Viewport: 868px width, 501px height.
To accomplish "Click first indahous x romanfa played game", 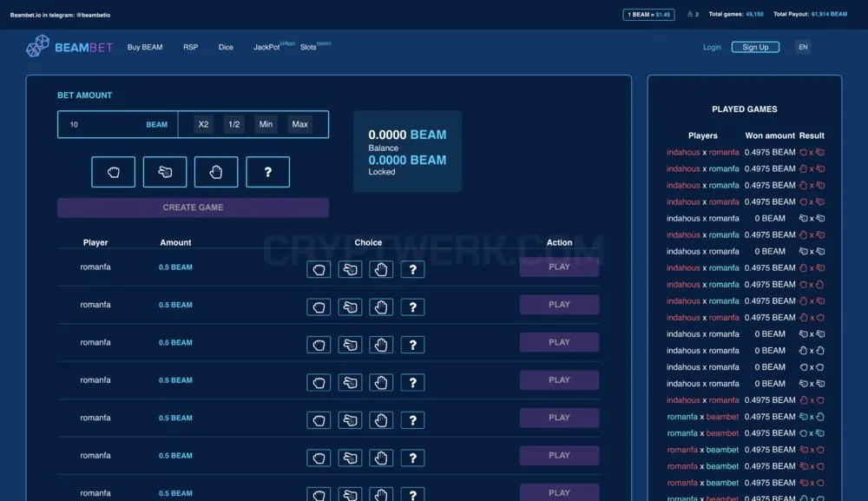I will [746, 152].
